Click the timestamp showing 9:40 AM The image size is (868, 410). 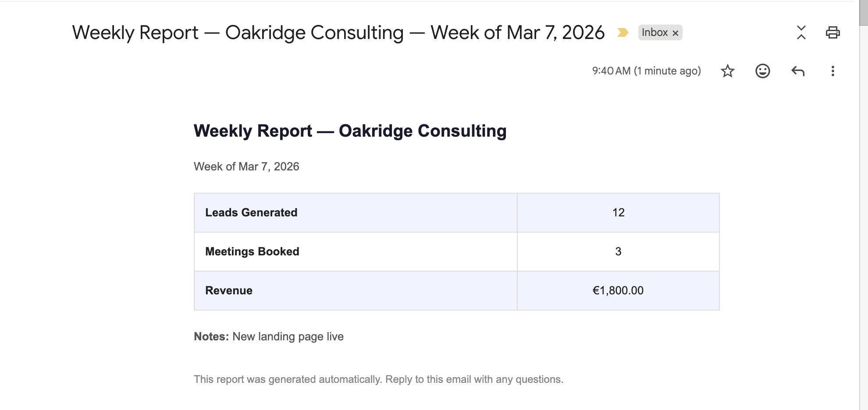[x=646, y=71]
